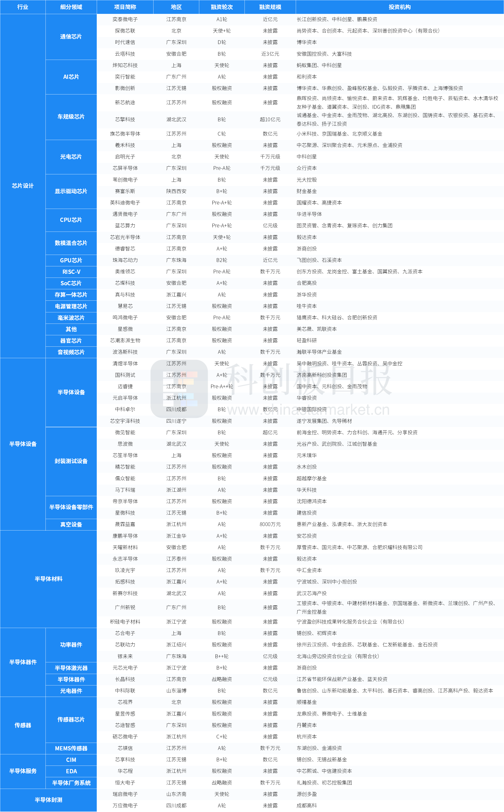The image size is (504, 812).
Task: Click the 科创板日报 watermark logo icon
Action: point(179,389)
